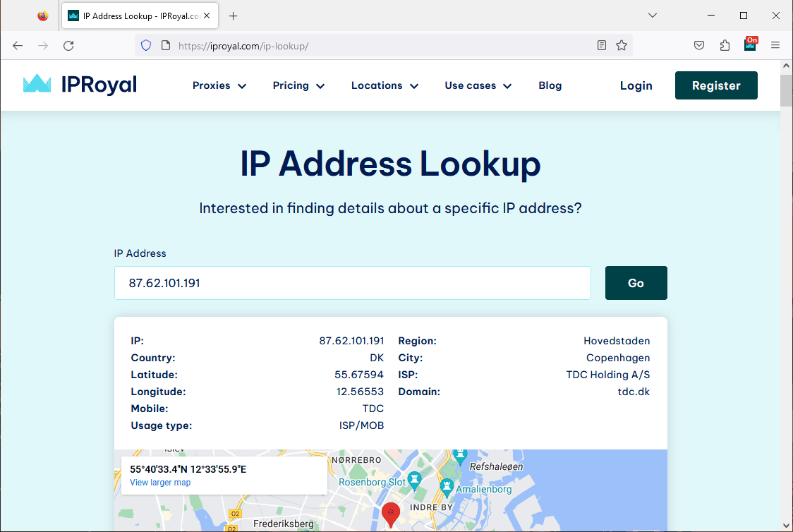Select the Region value Hovedstaden
The image size is (793, 532).
click(x=617, y=341)
